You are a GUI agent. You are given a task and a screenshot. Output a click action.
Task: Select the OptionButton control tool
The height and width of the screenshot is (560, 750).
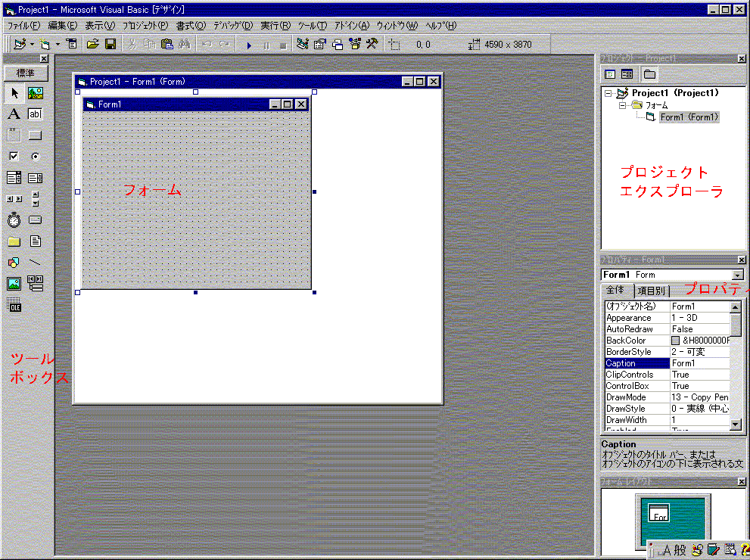[x=35, y=157]
